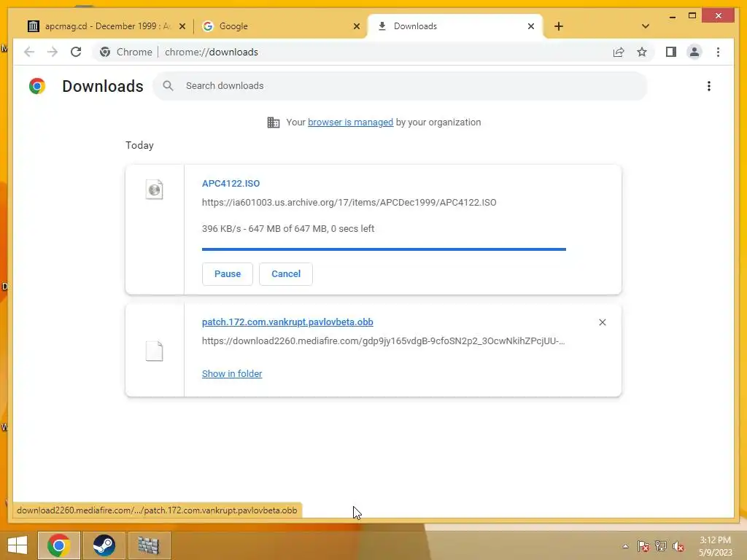747x560 pixels.
Task: Open the APC4122.ISO file link
Action: coord(231,183)
